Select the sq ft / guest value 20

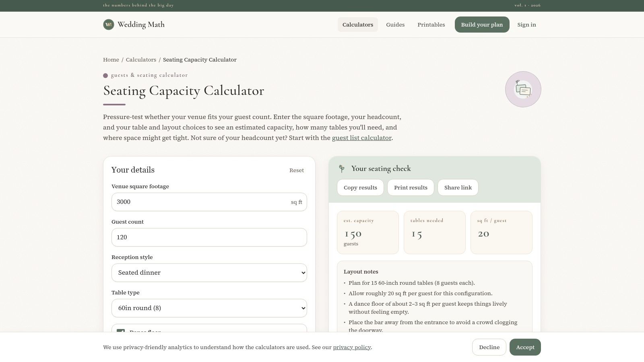point(484,233)
